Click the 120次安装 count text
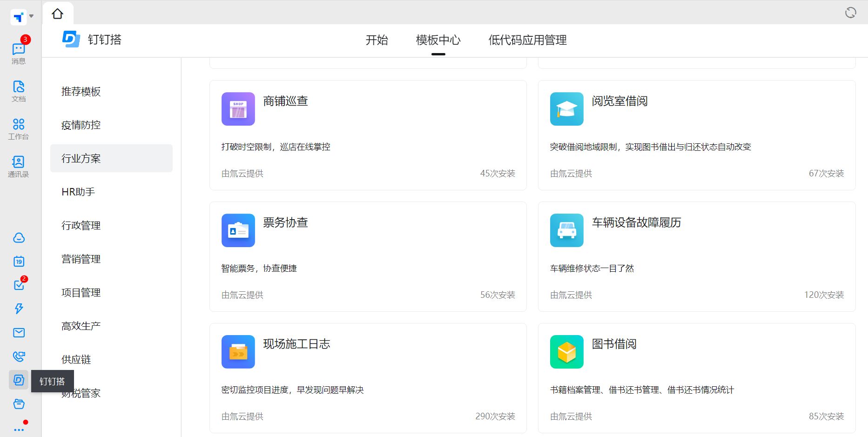 click(824, 295)
